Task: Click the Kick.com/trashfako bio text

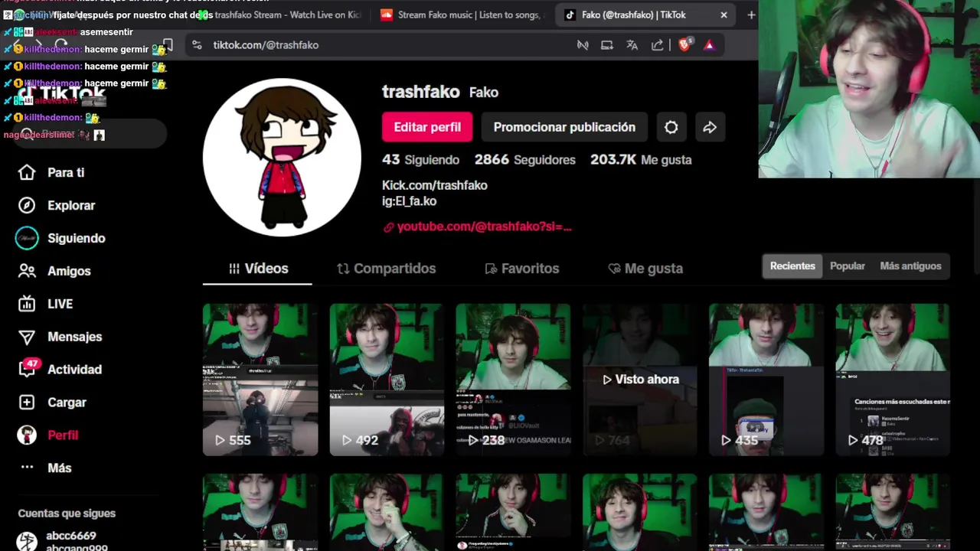Action: click(435, 185)
